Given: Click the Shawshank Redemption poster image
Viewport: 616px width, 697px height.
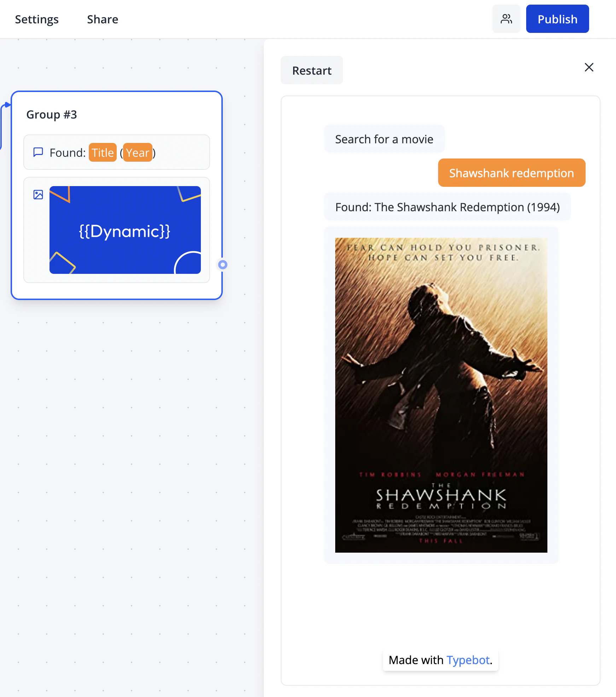Looking at the screenshot, I should pos(441,395).
